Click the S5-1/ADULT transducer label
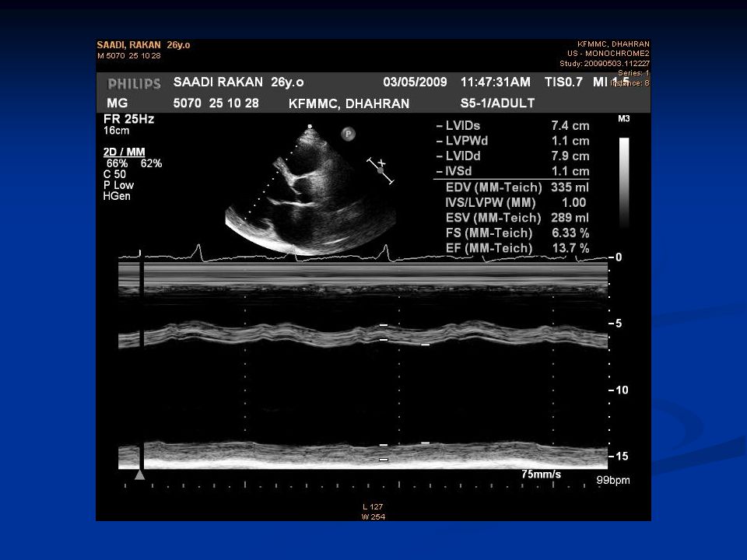This screenshot has width=747, height=560. coord(497,103)
